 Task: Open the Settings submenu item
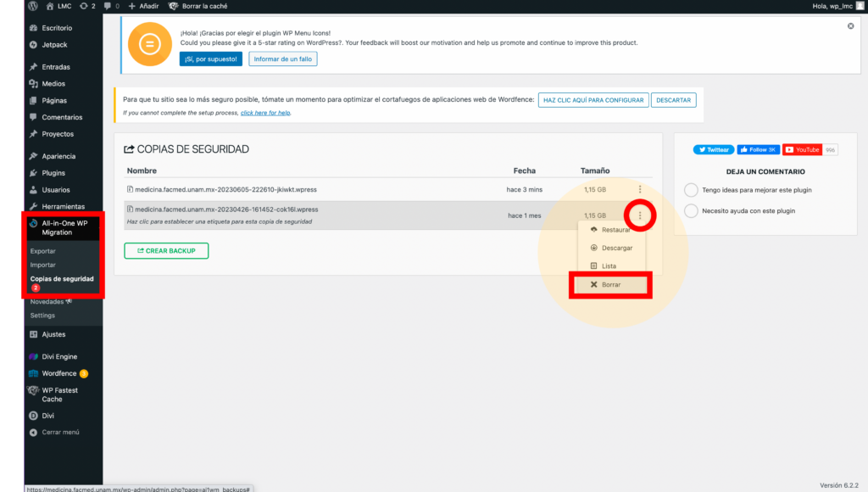[x=42, y=316]
